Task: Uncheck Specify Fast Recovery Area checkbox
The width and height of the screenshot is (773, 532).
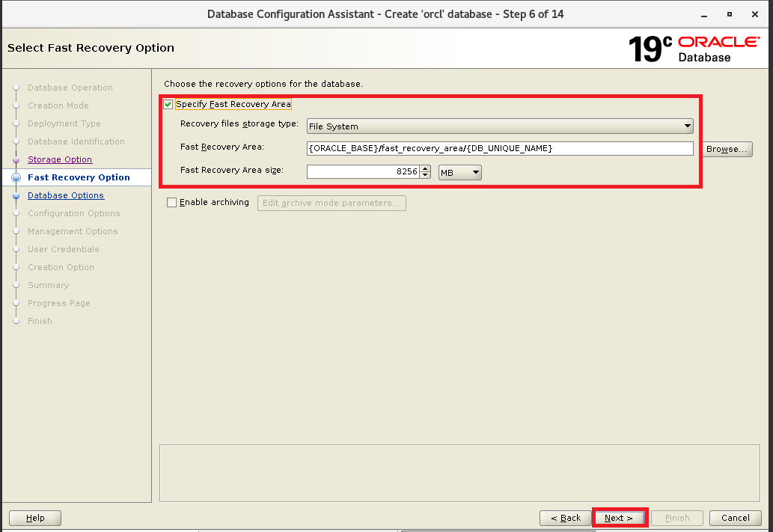Action: (169, 105)
